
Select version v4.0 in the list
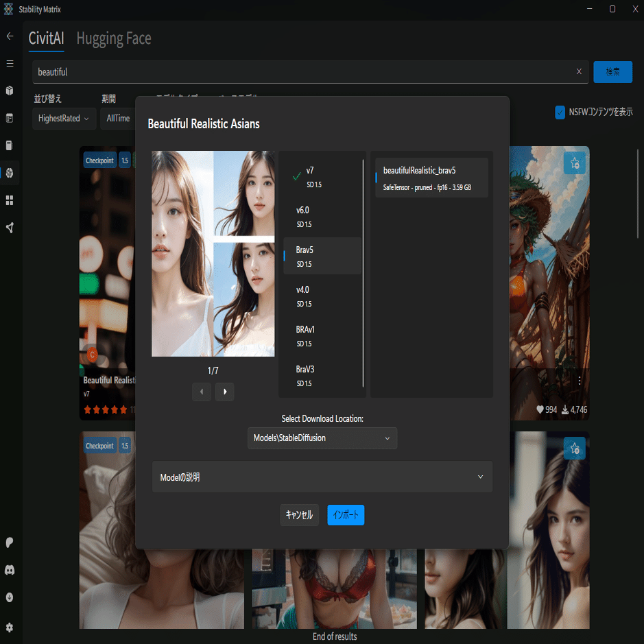click(322, 296)
